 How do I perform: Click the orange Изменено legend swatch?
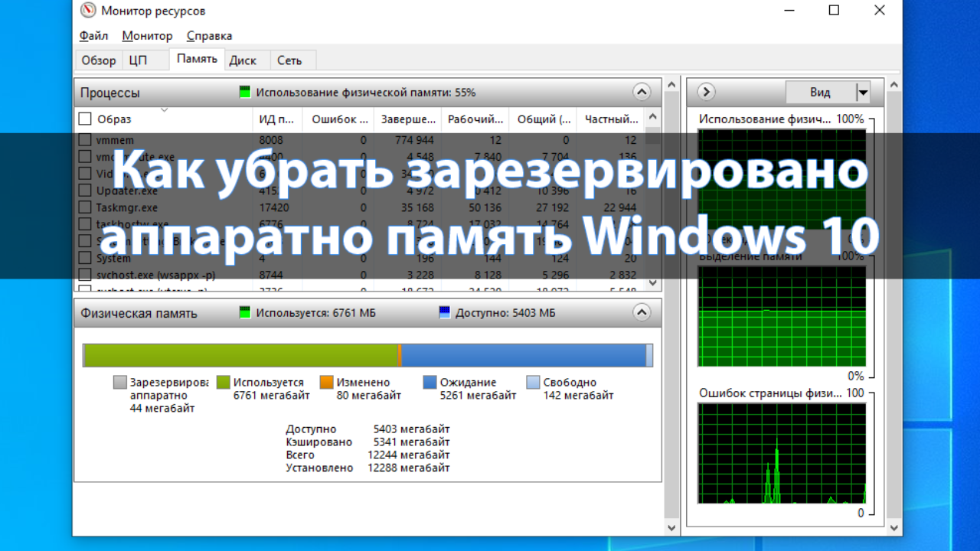tap(327, 382)
